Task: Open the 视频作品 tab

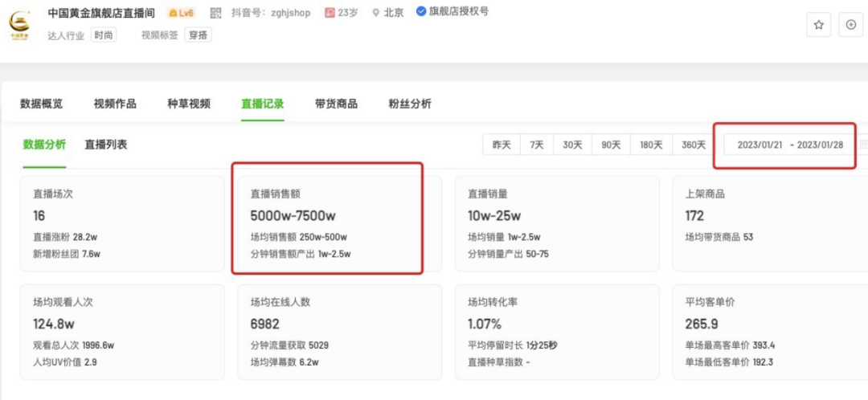Action: (115, 104)
